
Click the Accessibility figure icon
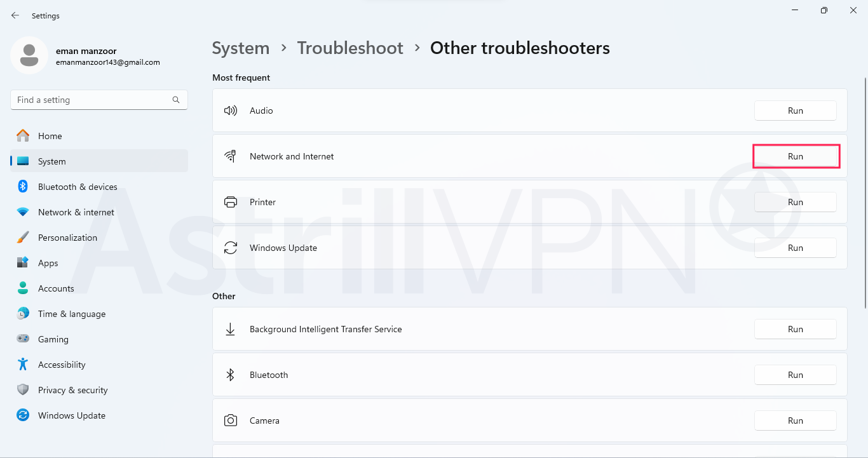(23, 365)
